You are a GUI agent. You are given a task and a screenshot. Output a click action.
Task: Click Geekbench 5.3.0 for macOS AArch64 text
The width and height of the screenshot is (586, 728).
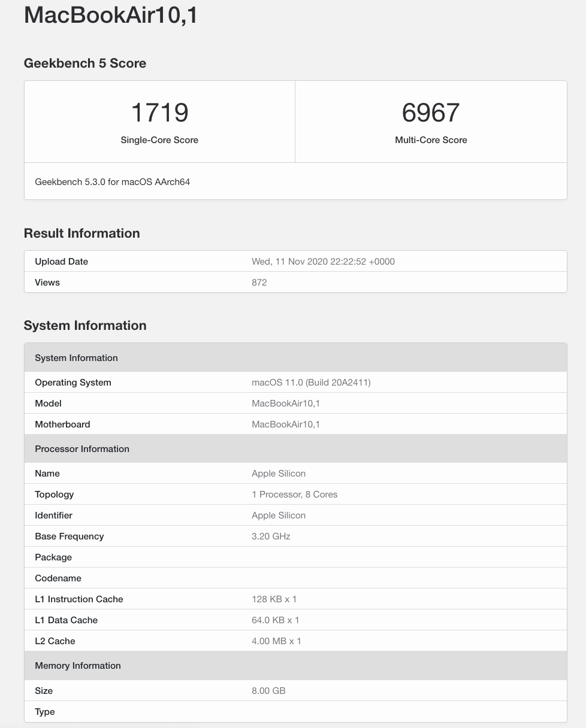coord(113,181)
